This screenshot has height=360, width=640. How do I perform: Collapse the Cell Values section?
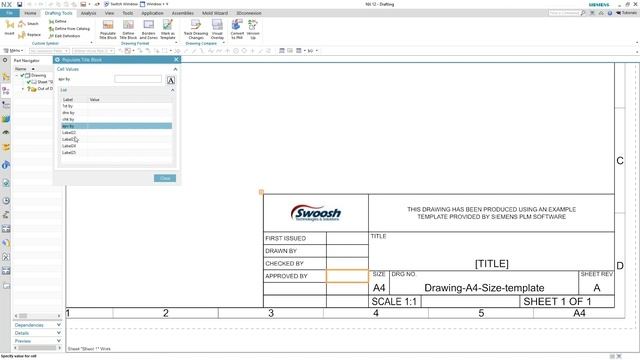coord(175,69)
